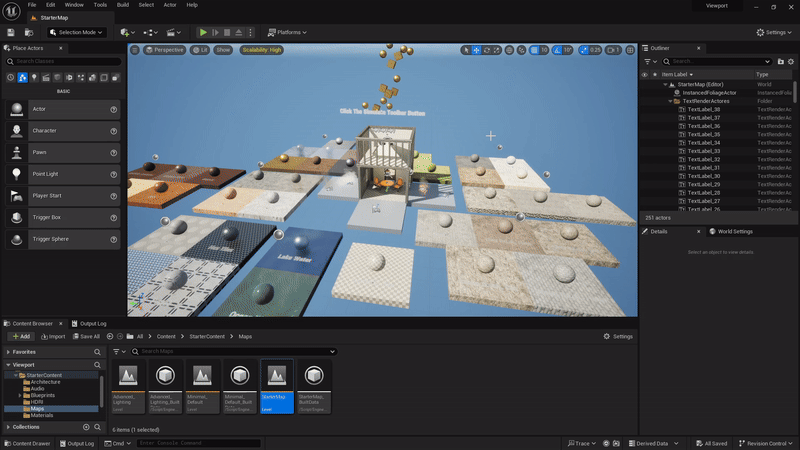Switch to the World Settings tab

pyautogui.click(x=731, y=232)
